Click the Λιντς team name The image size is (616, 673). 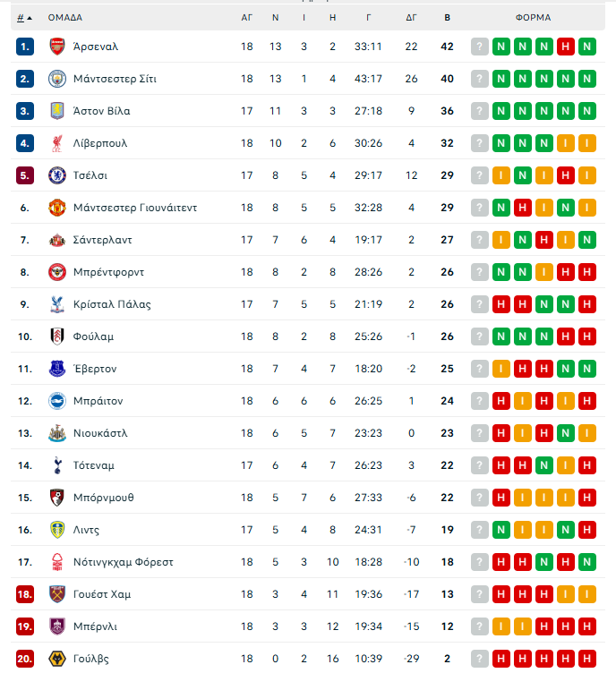pos(88,530)
